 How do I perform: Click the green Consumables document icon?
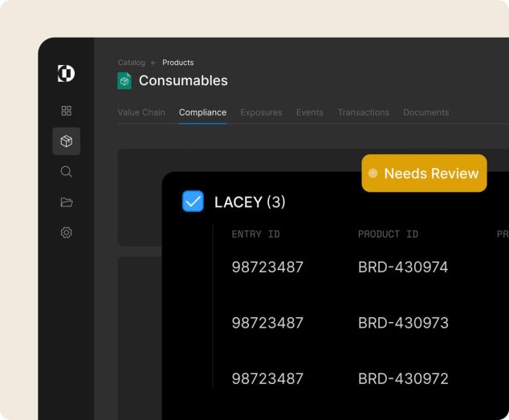[124, 81]
